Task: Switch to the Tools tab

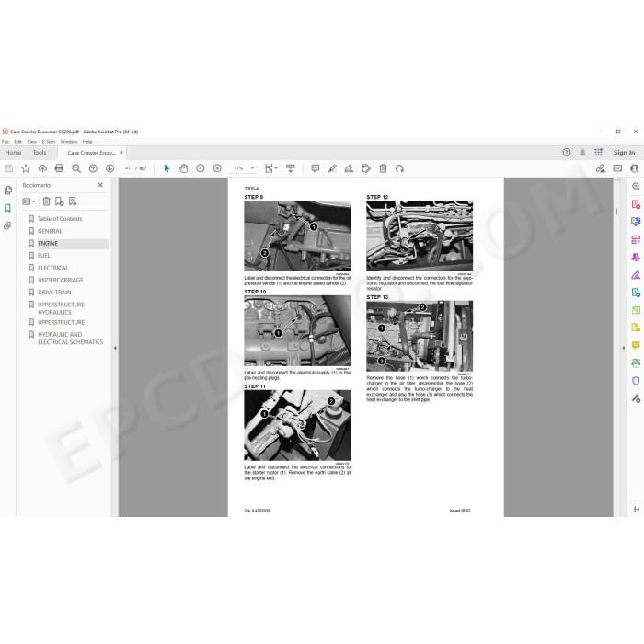Action: (40, 153)
